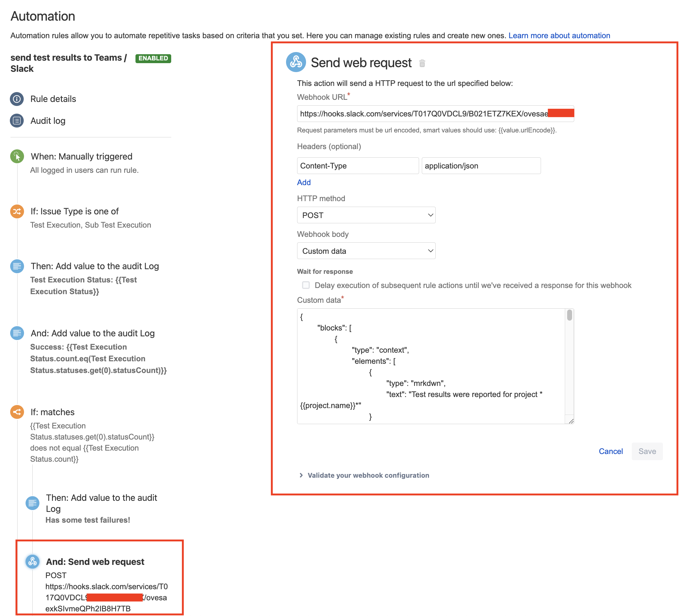The height and width of the screenshot is (616, 686).
Task: Click the large Send web request header icon
Action: coord(296,62)
